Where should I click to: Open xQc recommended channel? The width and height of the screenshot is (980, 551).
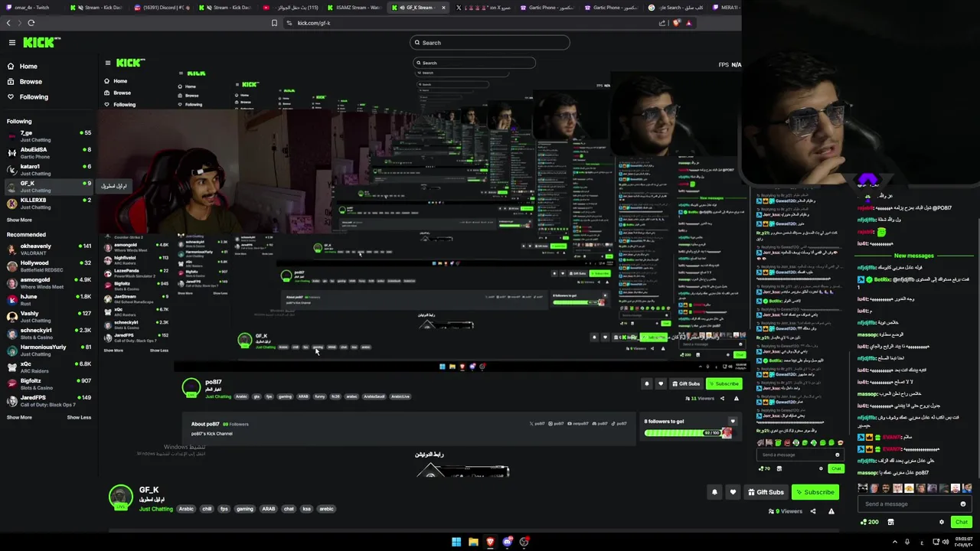(48, 367)
